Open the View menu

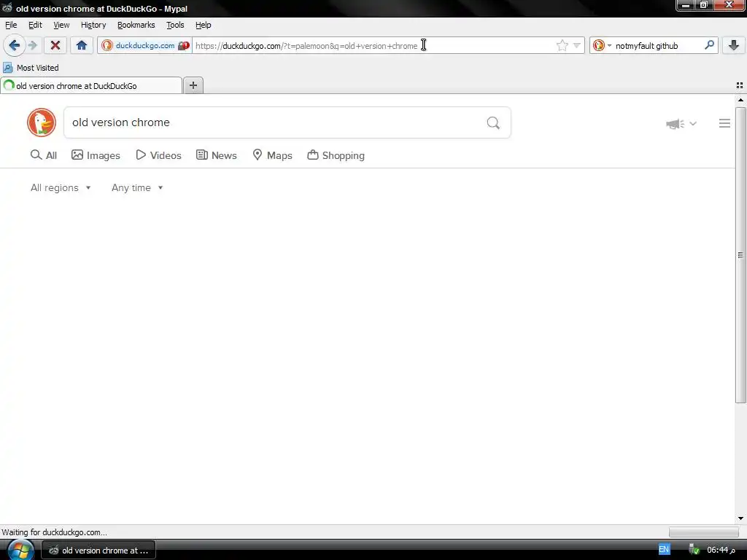[61, 25]
